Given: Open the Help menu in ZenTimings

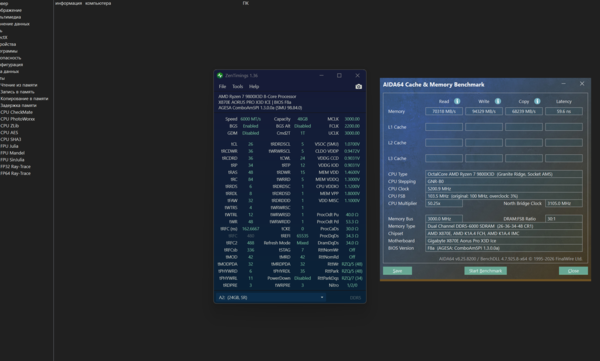Looking at the screenshot, I should pos(254,87).
